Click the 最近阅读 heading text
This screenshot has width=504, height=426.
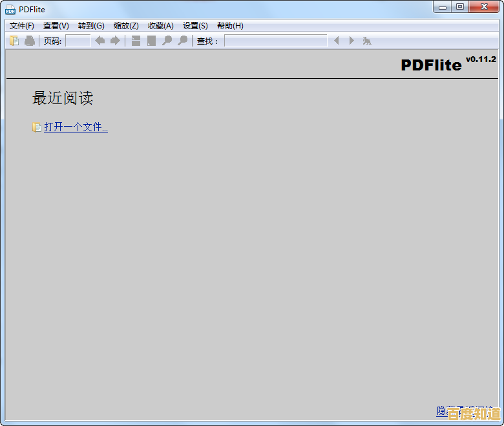click(63, 98)
